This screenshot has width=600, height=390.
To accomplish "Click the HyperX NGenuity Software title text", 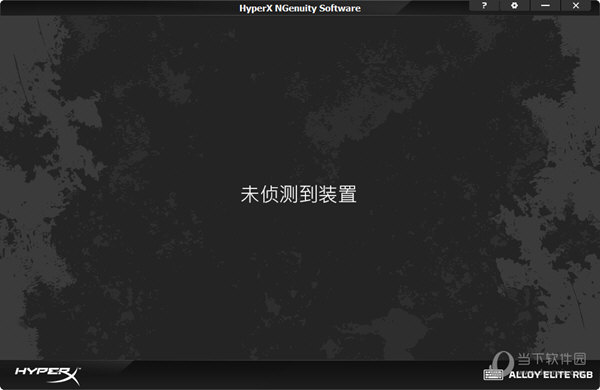I will point(300,8).
